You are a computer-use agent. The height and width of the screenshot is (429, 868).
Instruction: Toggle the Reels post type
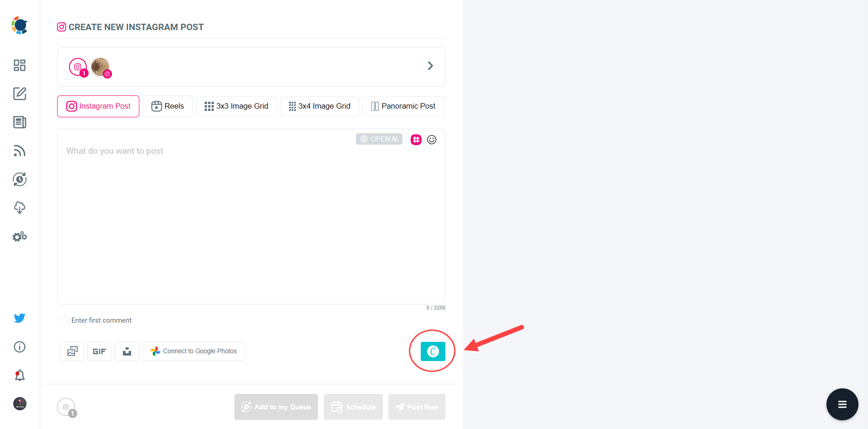(x=167, y=106)
